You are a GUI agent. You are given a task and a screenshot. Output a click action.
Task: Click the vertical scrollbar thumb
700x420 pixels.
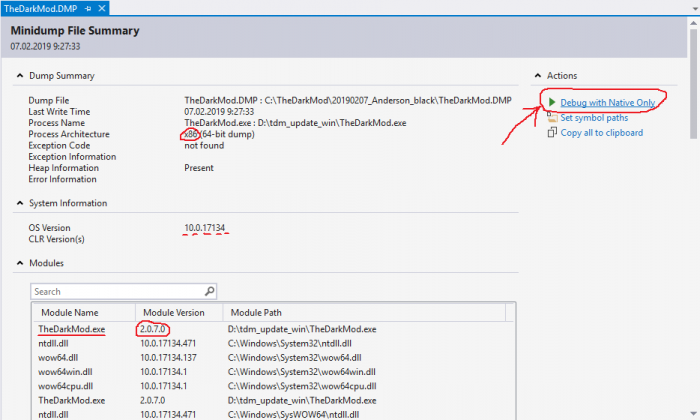point(693,83)
